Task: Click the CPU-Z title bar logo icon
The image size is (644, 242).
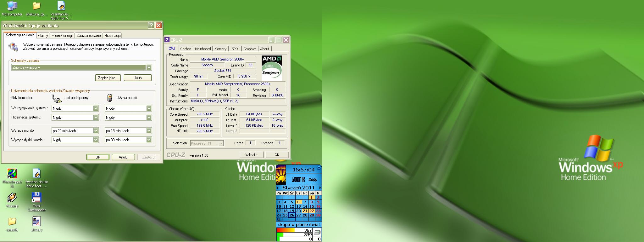Action: [167, 40]
